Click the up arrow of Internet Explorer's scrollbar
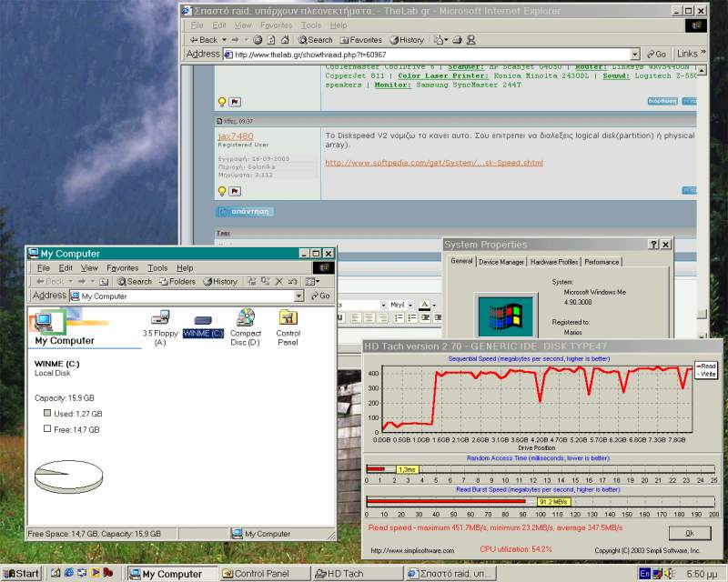Screen dimensions: 728x582 click(702, 71)
